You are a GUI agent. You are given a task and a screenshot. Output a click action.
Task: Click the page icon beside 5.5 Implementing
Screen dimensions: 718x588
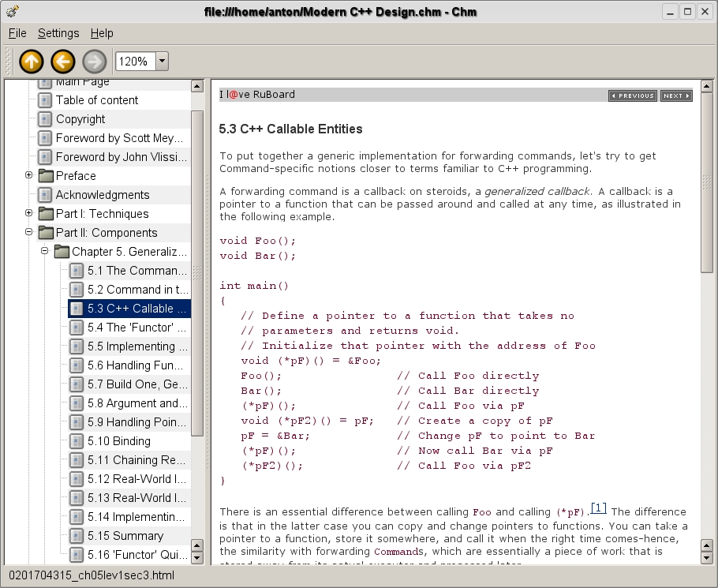(x=77, y=346)
